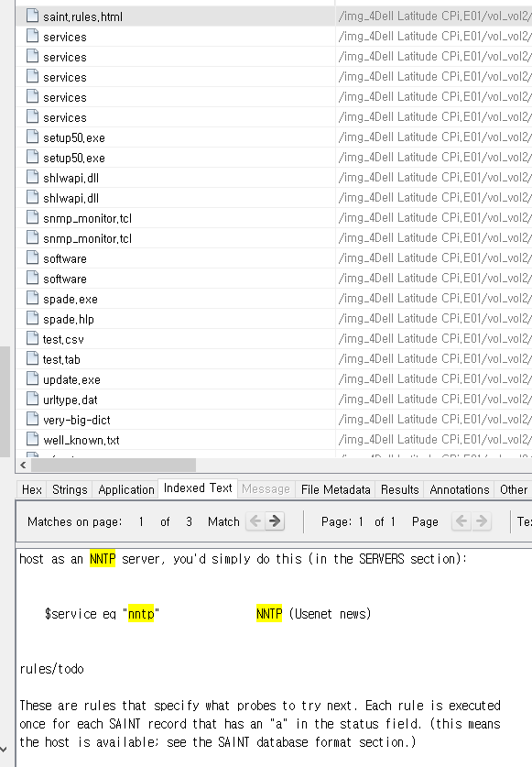Image resolution: width=532 pixels, height=767 pixels.
Task: Select the test.tab file name
Action: point(61,359)
